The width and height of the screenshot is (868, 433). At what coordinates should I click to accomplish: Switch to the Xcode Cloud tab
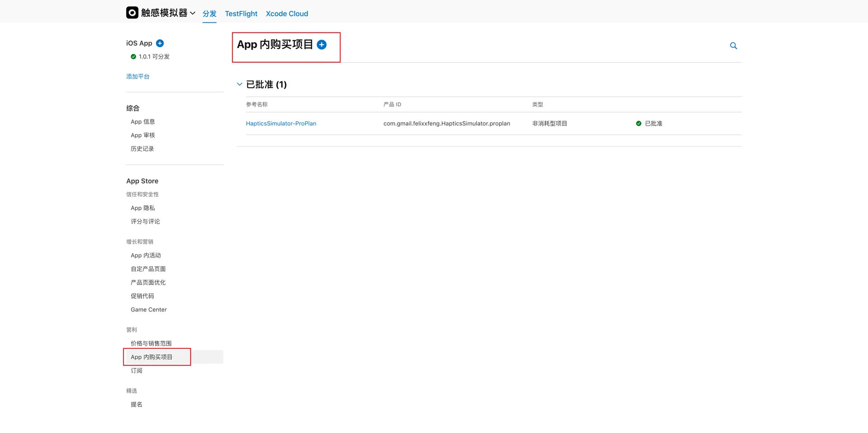tap(287, 14)
